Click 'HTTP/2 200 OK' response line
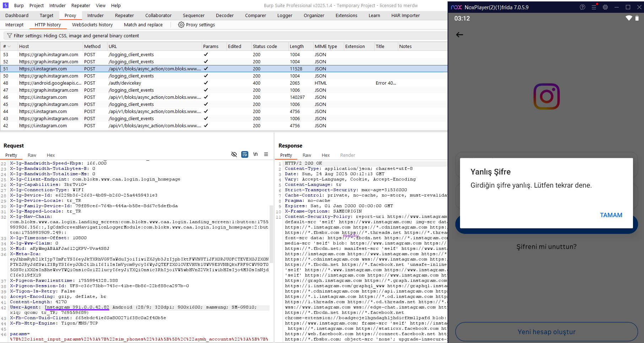This screenshot has width=644, height=343. pos(303,163)
